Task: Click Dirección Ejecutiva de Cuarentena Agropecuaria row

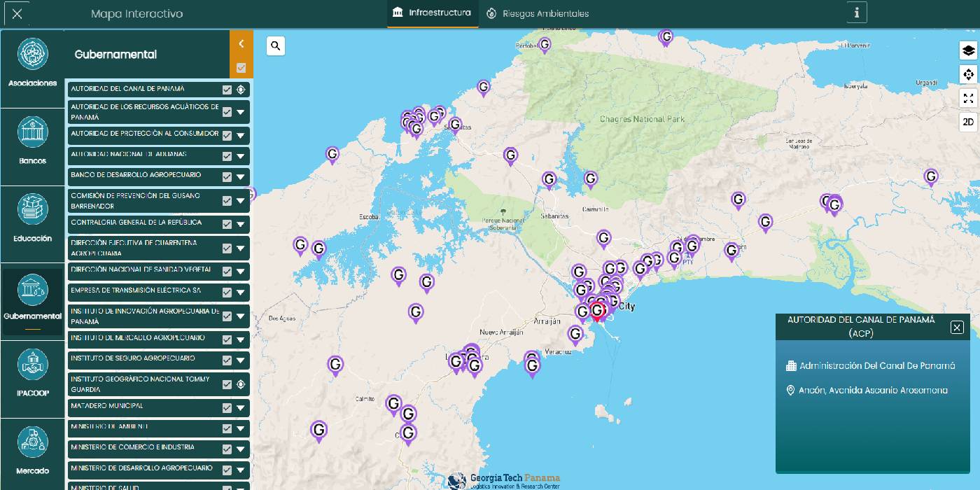Action: 159,248
